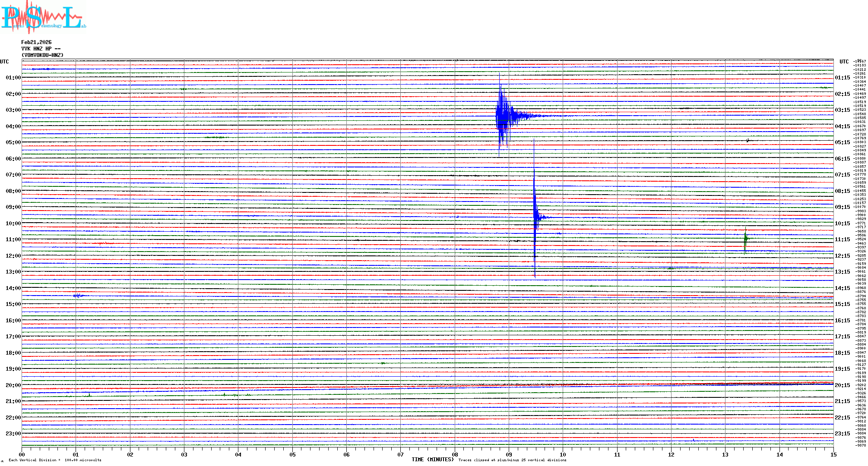
Task: Click the Feb21,2026 date label
Action: pos(36,42)
